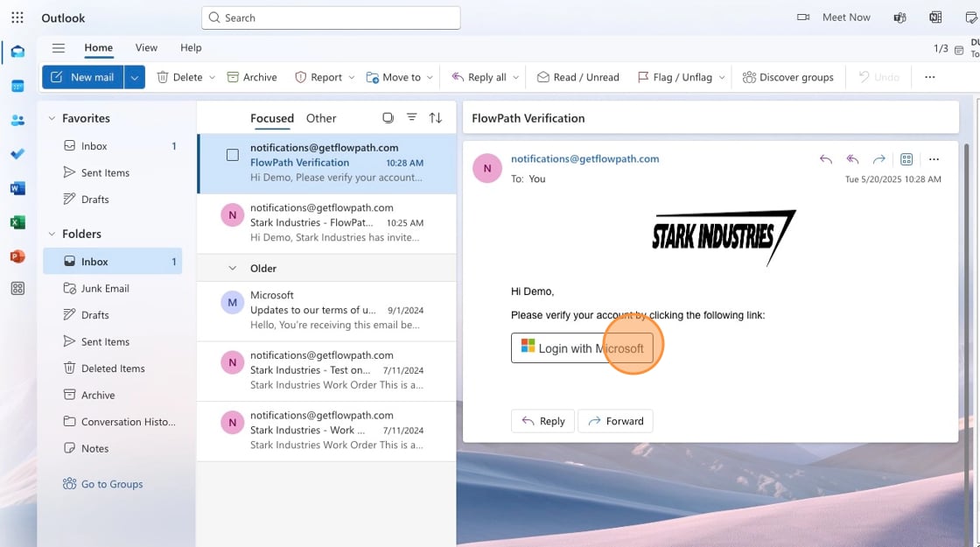The width and height of the screenshot is (980, 547).
Task: Click Discover groups toolbar button
Action: (x=788, y=77)
